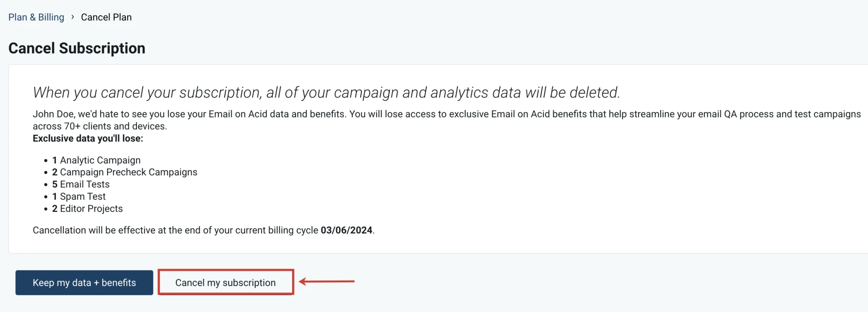Viewport: 868px width, 312px height.
Task: Click the Cancel Subscription page heading
Action: pos(77,48)
